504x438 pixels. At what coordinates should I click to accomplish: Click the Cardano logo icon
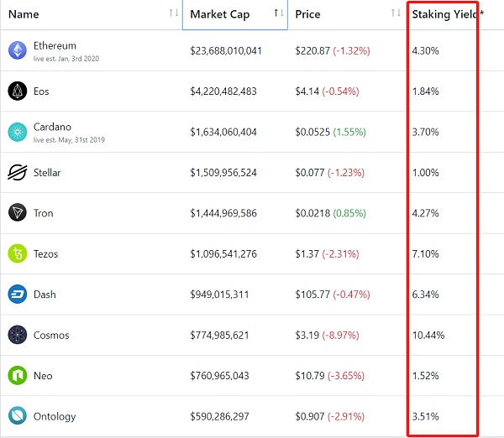coord(18,132)
